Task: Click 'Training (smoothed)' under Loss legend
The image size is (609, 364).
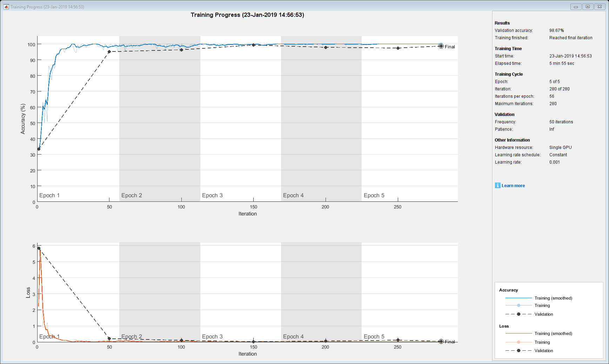Action: coord(553,334)
